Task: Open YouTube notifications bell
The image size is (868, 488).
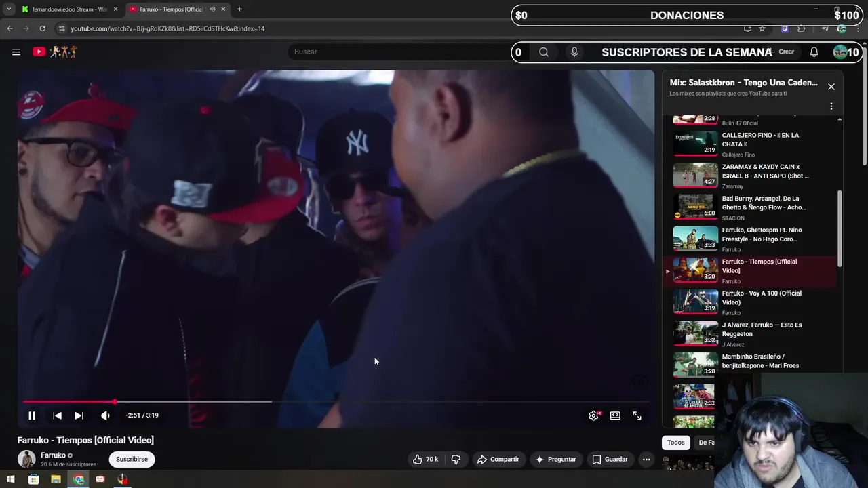Action: click(814, 52)
